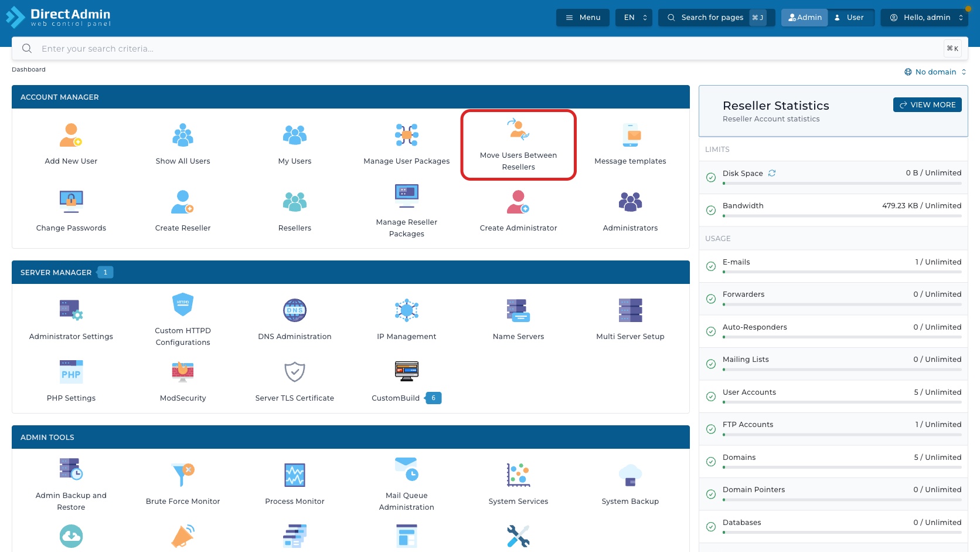Click the Server Manager notification badge
Viewport: 980px width, 552px height.
pos(106,272)
